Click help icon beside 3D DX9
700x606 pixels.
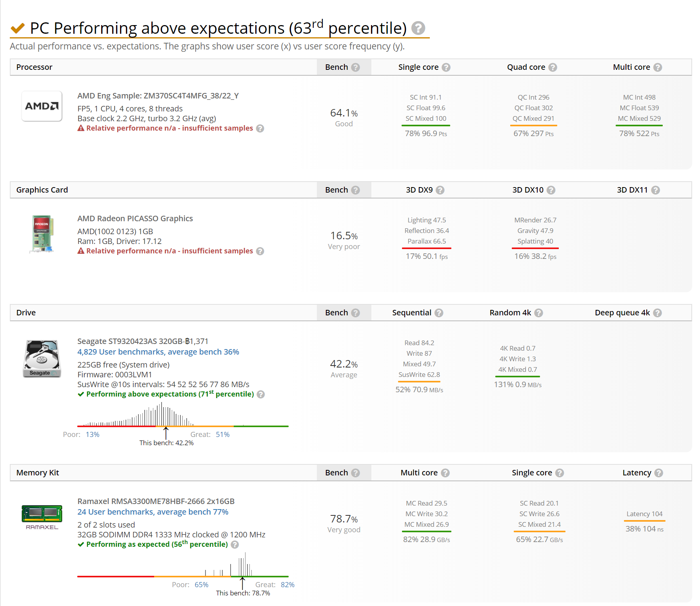click(x=440, y=190)
